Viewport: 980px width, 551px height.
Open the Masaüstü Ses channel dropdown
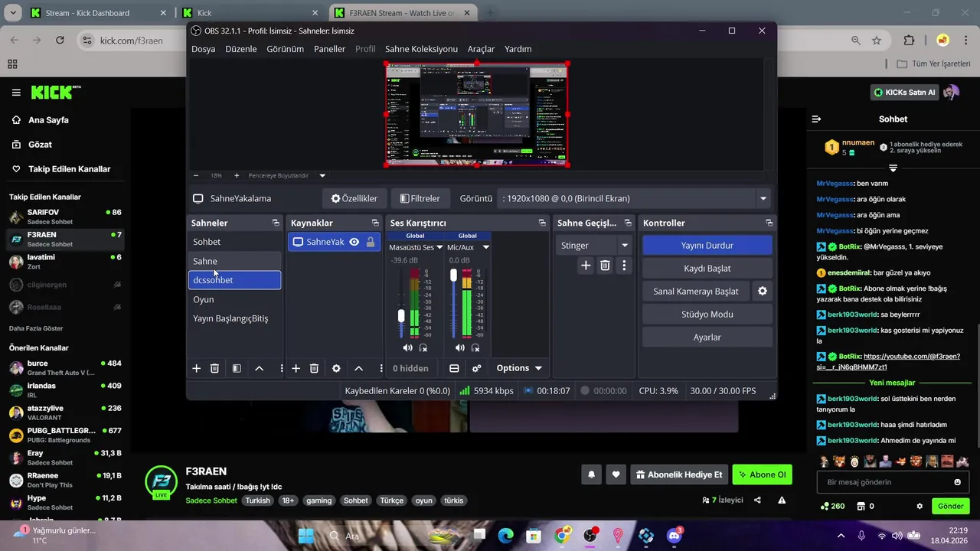click(x=439, y=247)
